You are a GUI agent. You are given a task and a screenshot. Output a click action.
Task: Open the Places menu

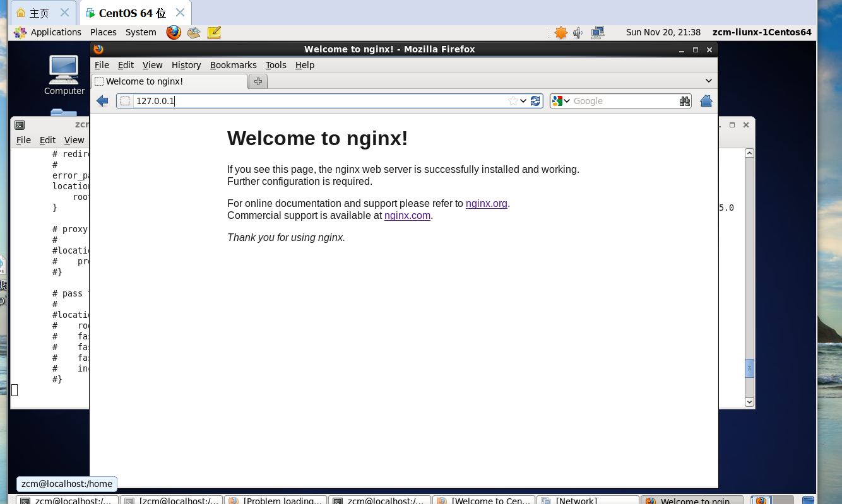(x=104, y=32)
